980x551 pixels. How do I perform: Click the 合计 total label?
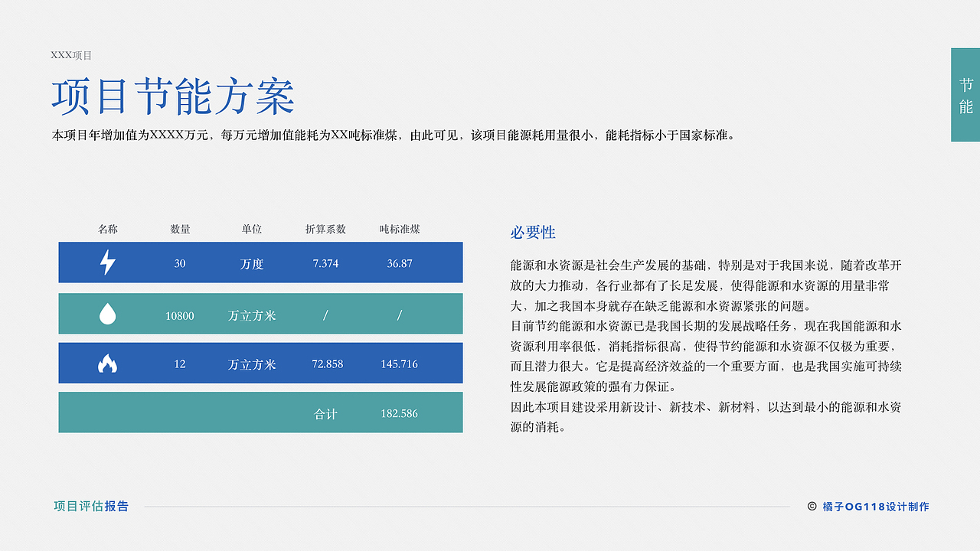point(325,414)
